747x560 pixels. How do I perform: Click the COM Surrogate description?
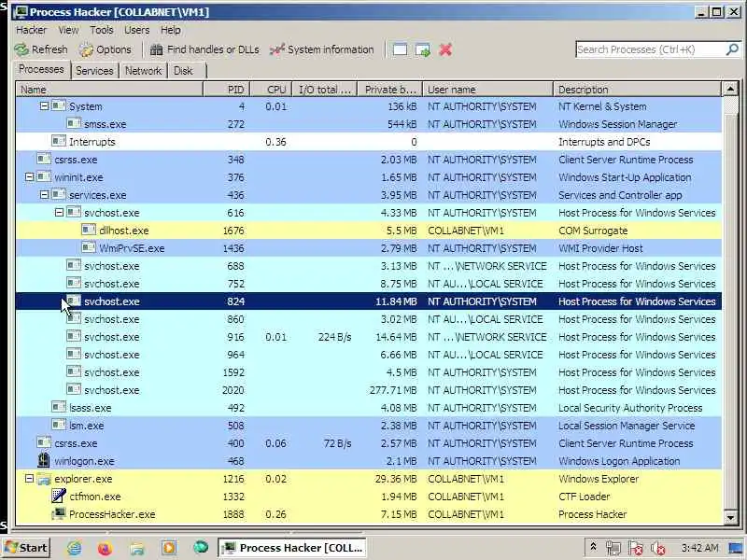593,231
